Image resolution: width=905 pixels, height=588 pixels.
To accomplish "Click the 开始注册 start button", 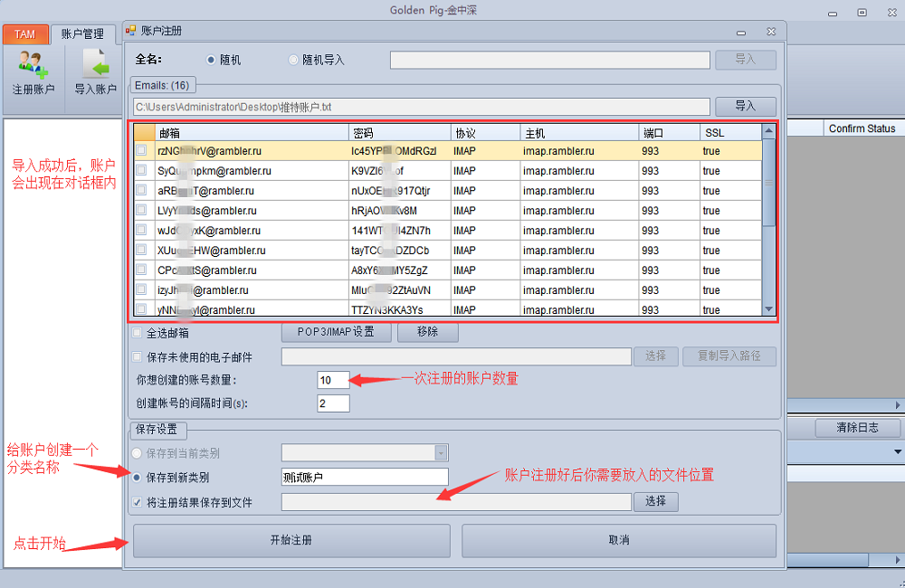I will 291,540.
